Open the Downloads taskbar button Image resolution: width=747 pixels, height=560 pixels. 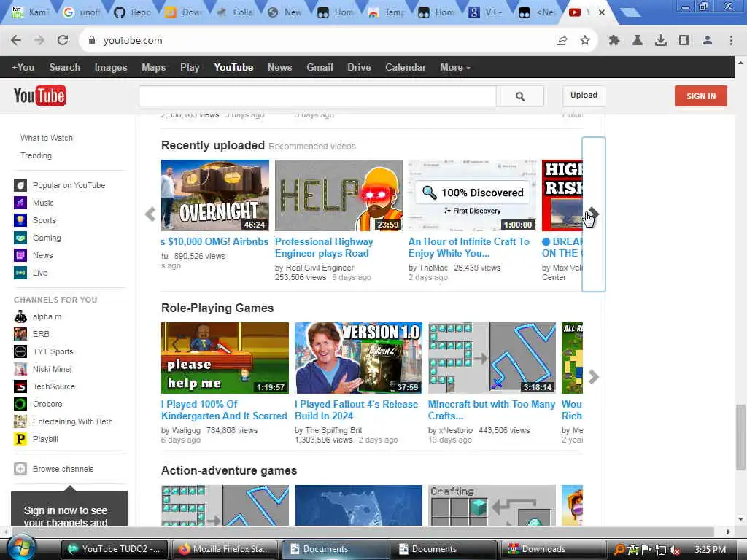[x=553, y=549]
